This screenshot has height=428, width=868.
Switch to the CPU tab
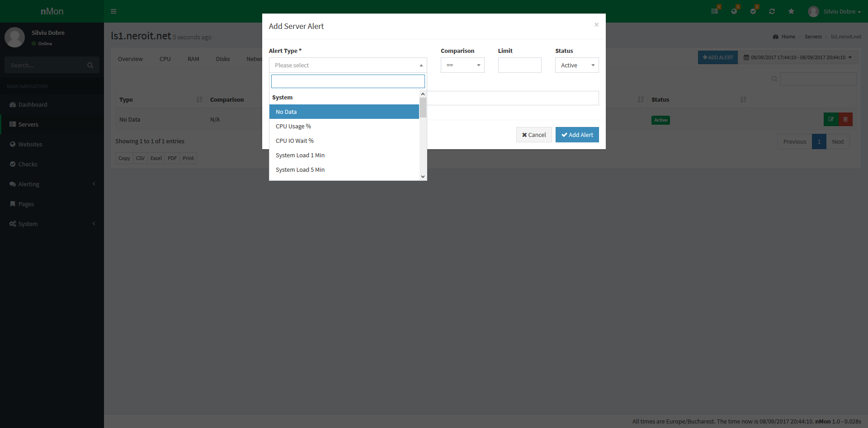[165, 59]
